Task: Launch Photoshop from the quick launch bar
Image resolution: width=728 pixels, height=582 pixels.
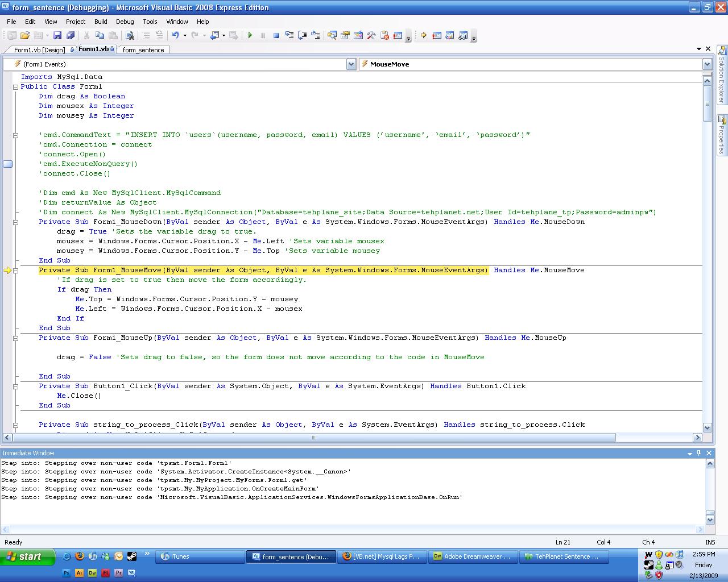Action: tap(67, 573)
